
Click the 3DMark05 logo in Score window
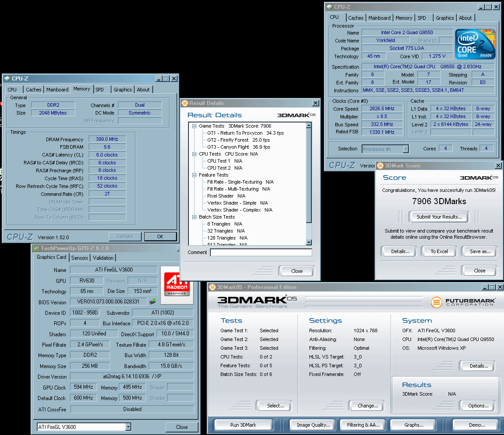click(479, 178)
